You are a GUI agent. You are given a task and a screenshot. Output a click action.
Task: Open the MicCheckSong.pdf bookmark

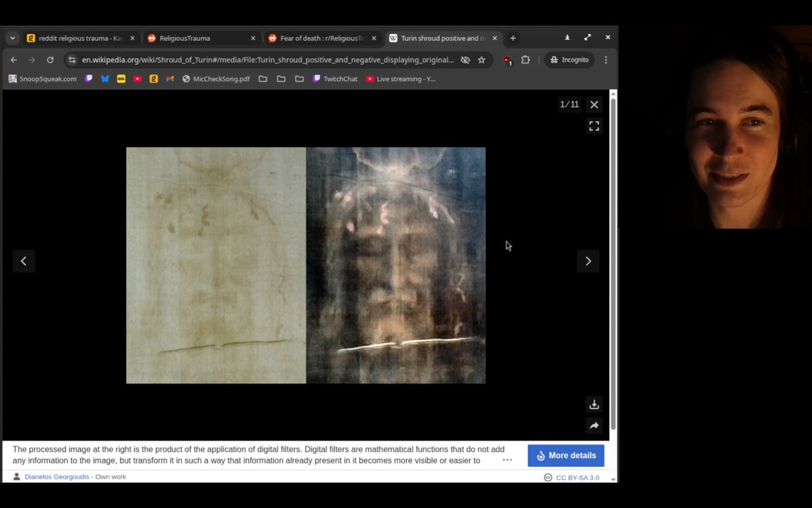click(216, 79)
